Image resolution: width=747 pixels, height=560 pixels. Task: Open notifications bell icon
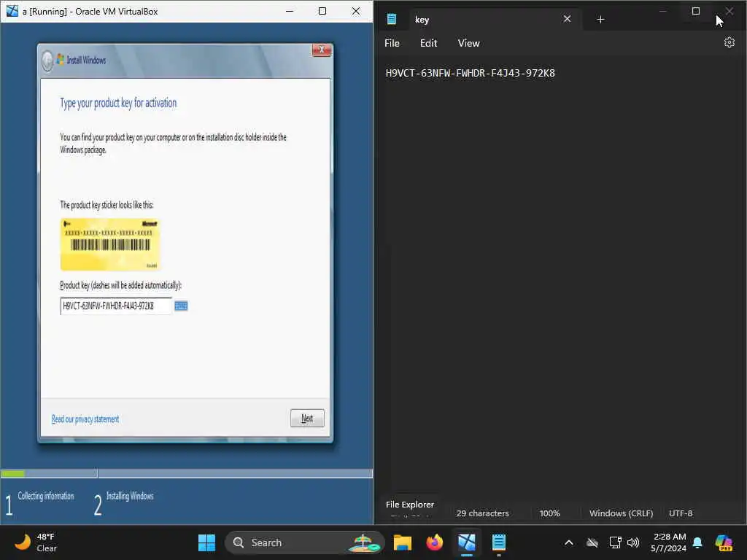pos(697,542)
